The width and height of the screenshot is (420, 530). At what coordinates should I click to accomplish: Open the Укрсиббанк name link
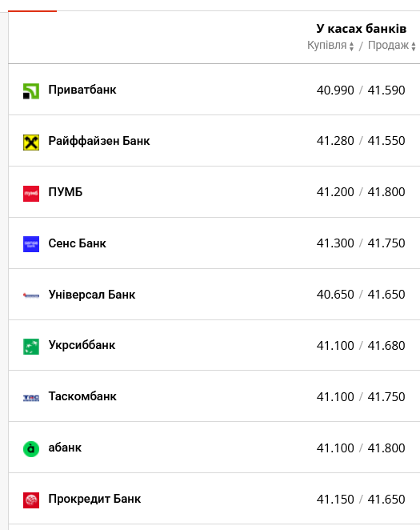click(82, 345)
